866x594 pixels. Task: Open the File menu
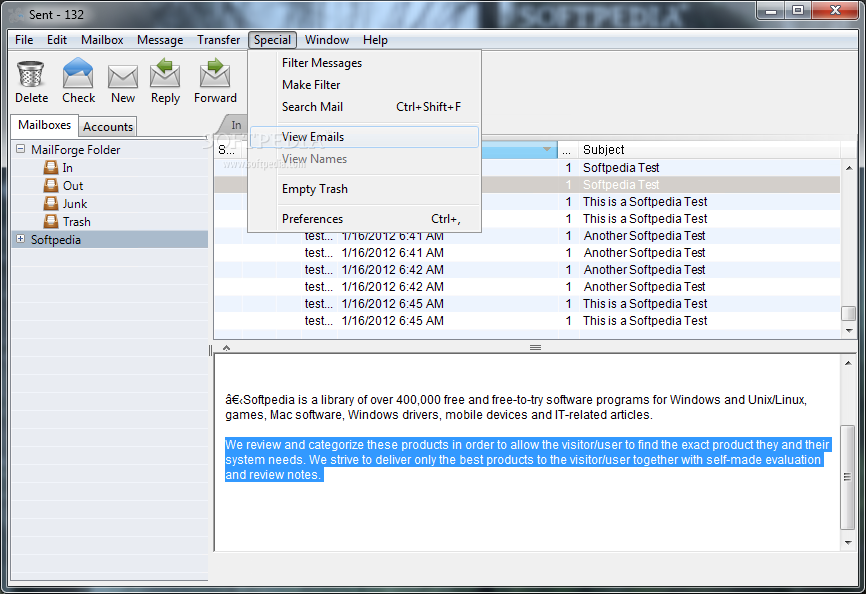click(24, 40)
